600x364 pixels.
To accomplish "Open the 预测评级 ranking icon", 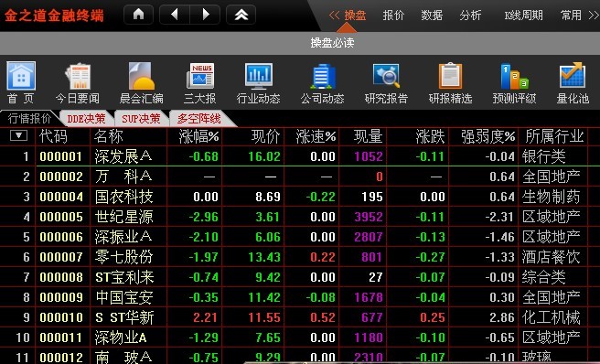I will click(x=514, y=76).
